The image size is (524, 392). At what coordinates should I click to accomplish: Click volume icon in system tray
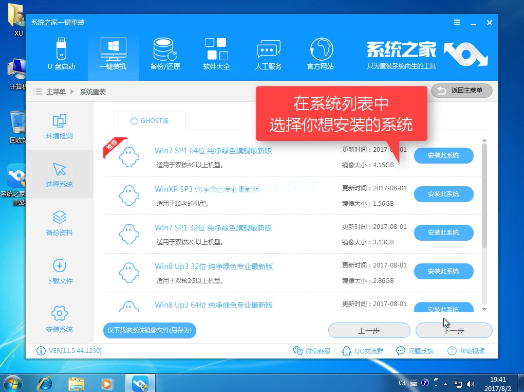471,384
